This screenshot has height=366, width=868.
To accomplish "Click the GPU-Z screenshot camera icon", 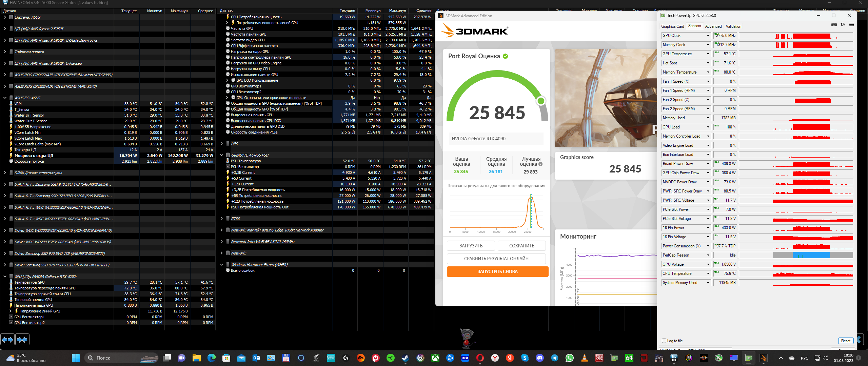I will coord(834,24).
